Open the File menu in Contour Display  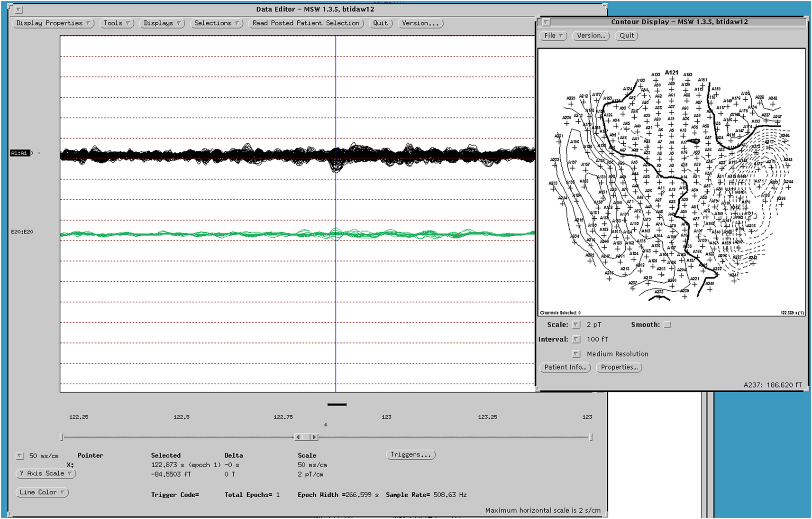point(553,36)
